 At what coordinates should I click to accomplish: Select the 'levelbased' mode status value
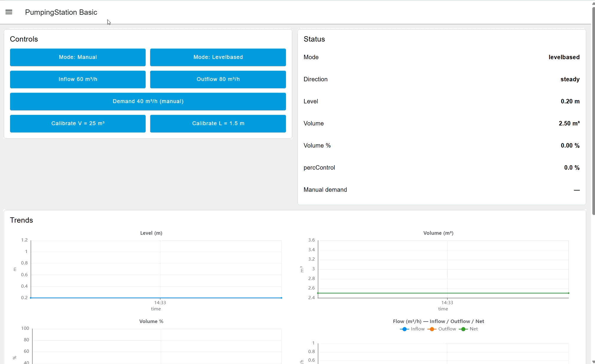(x=564, y=57)
